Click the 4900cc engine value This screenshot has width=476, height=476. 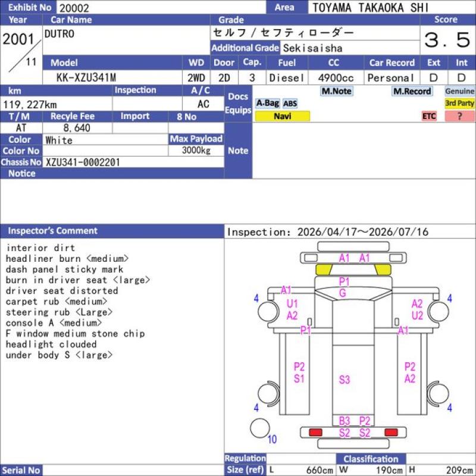336,78
